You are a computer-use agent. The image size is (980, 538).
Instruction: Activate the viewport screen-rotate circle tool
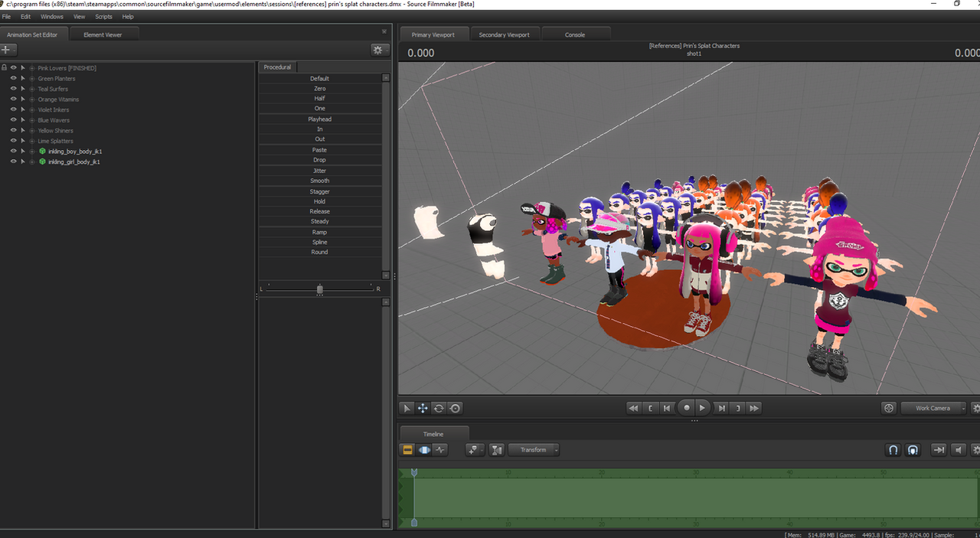click(455, 409)
